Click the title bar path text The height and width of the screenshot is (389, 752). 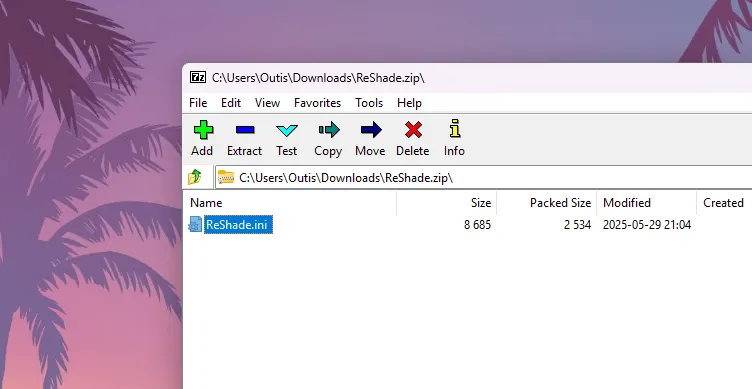pyautogui.click(x=318, y=78)
